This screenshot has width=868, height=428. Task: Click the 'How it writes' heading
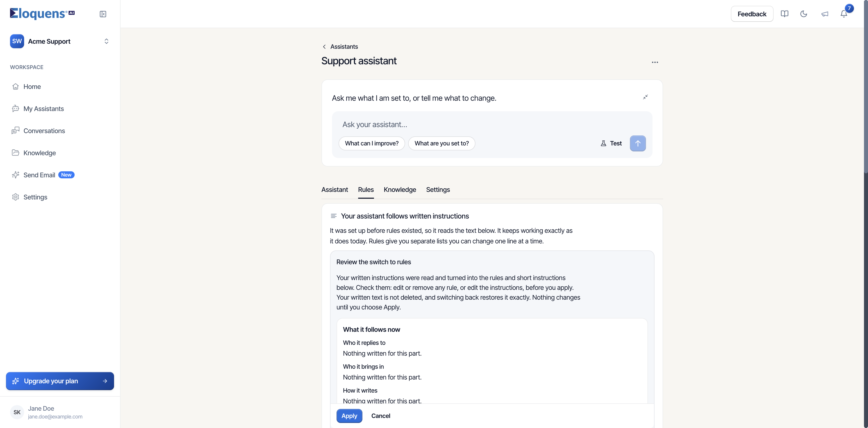[360, 391]
